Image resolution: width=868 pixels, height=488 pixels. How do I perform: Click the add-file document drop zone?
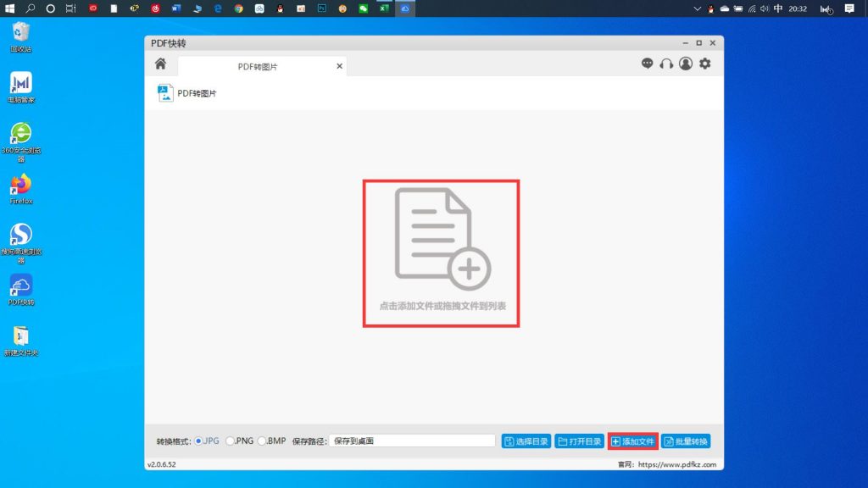coord(441,252)
